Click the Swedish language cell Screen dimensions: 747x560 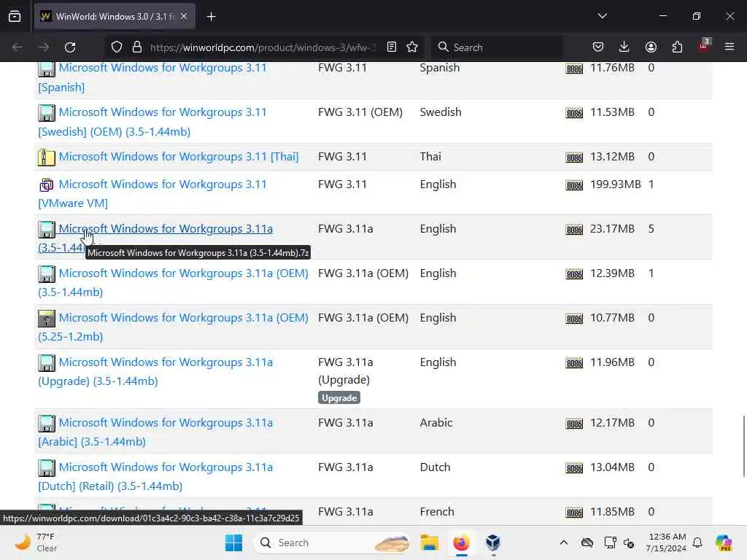click(440, 112)
